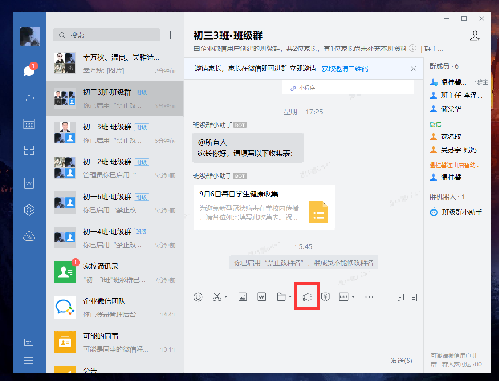Click the highlighted group tool icon
This screenshot has height=381, width=500.
point(307,296)
